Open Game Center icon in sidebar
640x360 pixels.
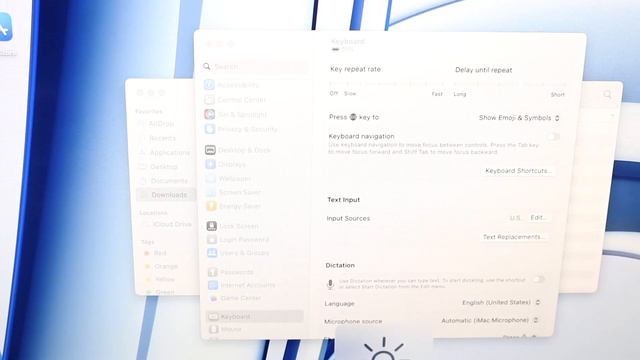[213, 298]
